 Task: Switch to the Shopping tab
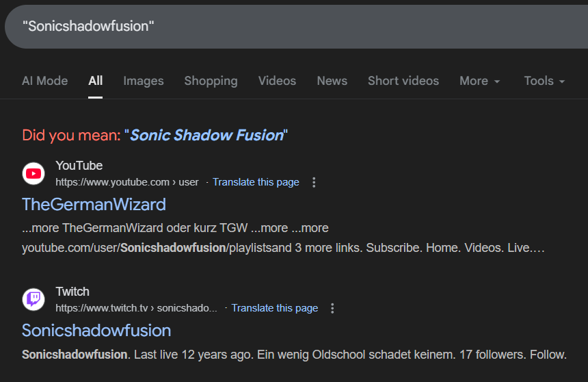point(211,81)
